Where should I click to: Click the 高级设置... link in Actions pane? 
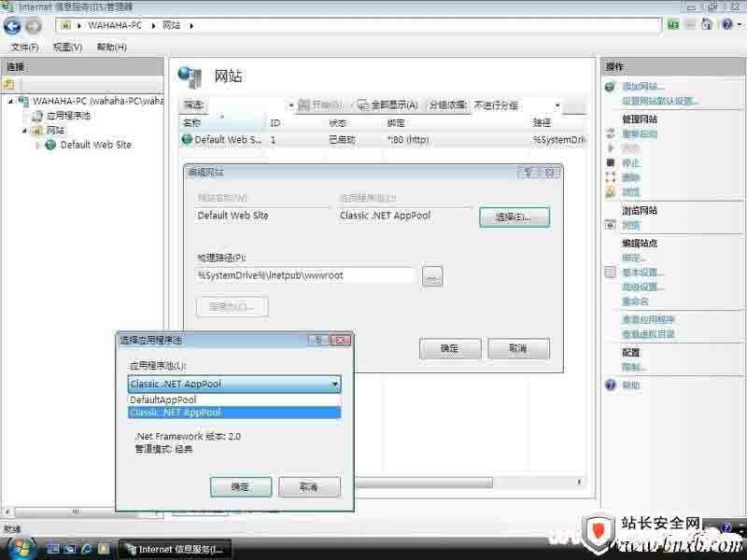tap(642, 287)
